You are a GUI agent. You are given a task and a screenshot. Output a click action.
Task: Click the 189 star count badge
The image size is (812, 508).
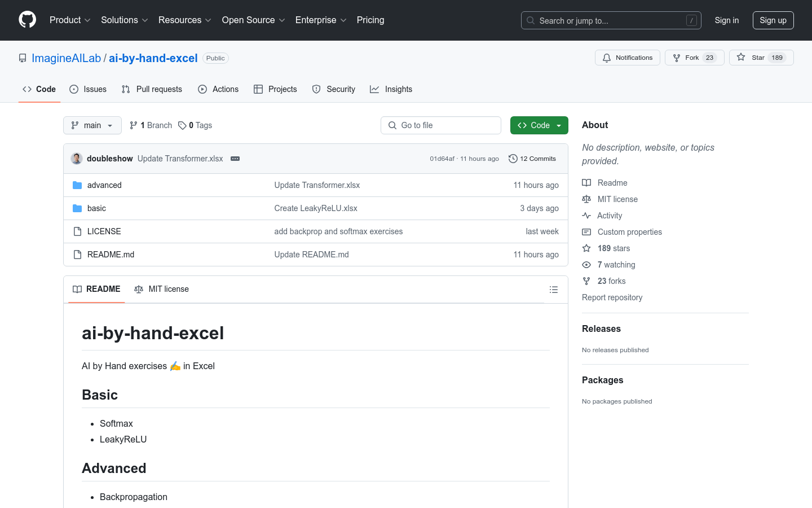[x=777, y=58]
